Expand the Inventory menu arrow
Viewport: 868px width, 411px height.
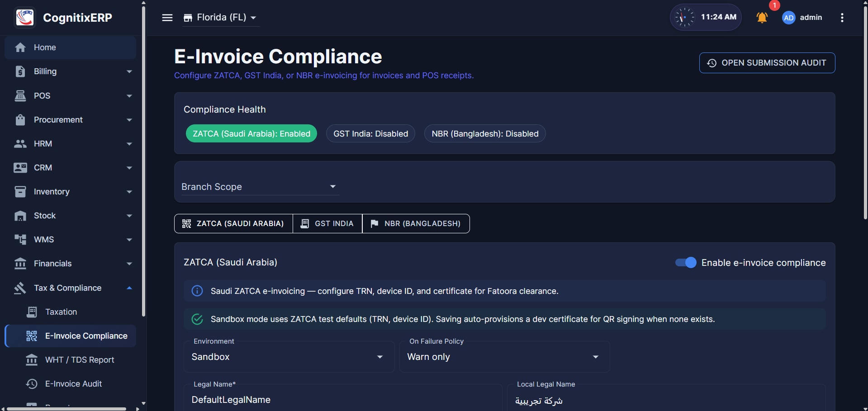[x=129, y=192]
